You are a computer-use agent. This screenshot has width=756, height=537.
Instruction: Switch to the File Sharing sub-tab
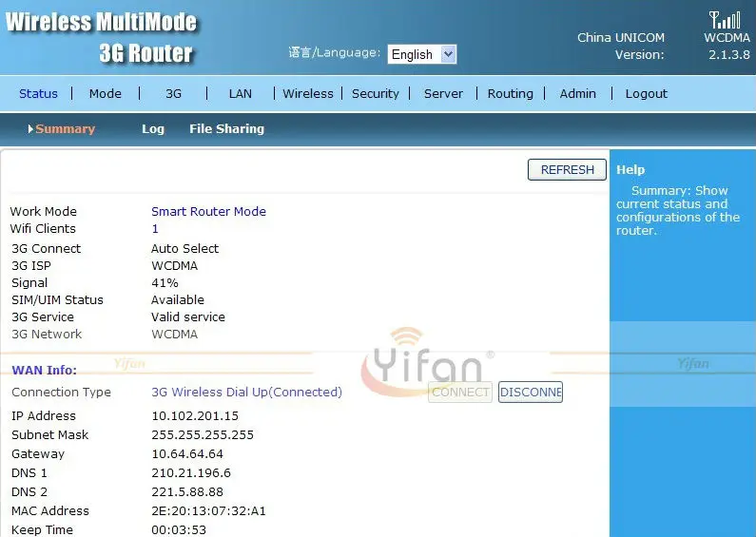click(226, 128)
